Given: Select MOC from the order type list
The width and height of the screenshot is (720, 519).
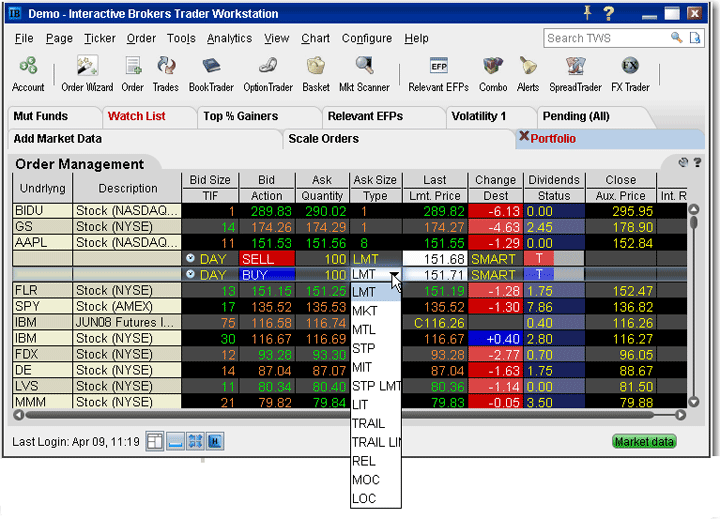Looking at the screenshot, I should (376, 480).
